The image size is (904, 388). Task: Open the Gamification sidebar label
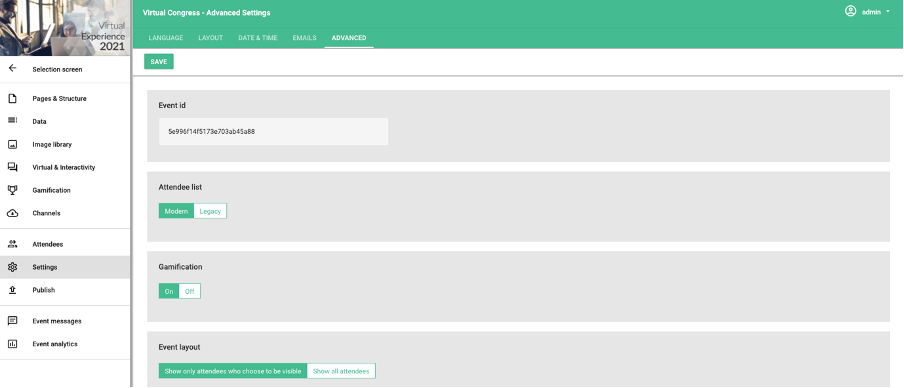pyautogui.click(x=51, y=190)
